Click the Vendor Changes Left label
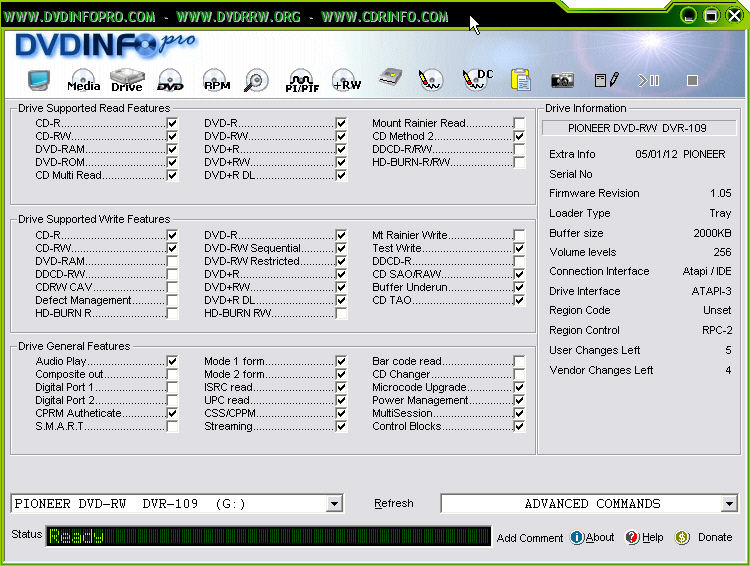This screenshot has height=566, width=750. pyautogui.click(x=601, y=370)
